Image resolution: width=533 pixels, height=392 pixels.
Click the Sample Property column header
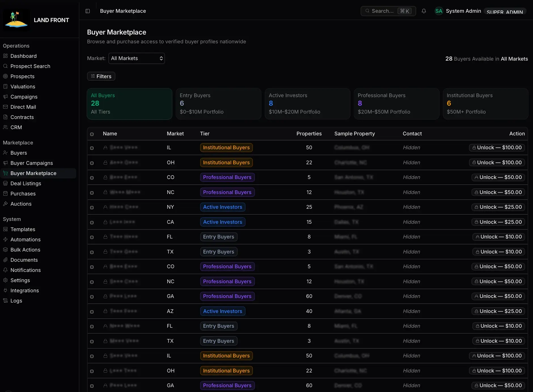point(354,134)
